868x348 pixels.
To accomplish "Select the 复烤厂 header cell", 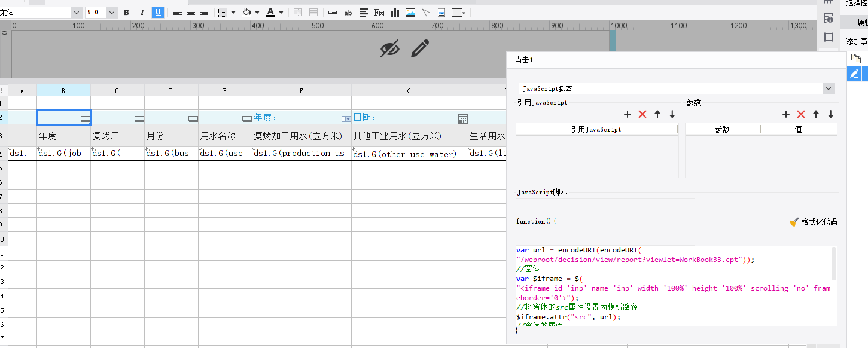I will click(117, 136).
